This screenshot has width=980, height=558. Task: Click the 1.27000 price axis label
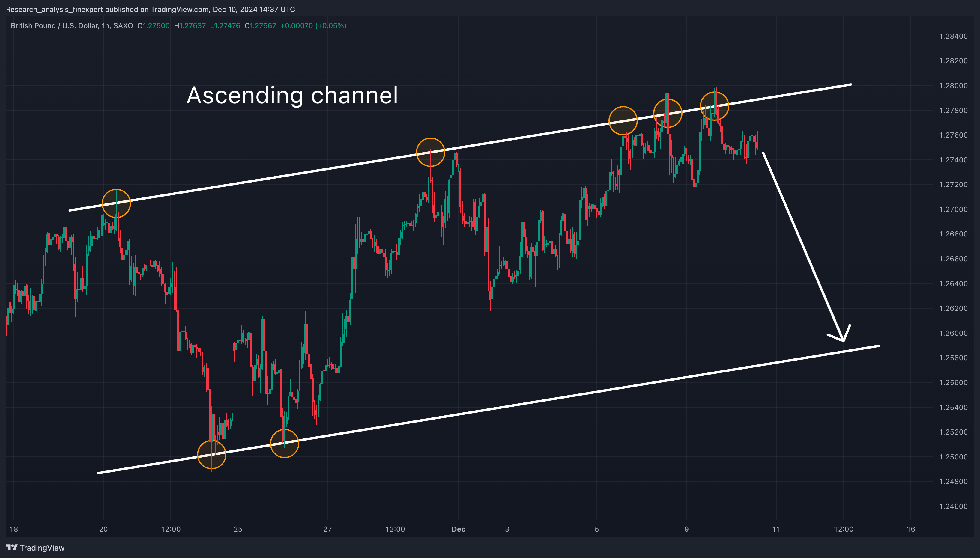click(953, 209)
